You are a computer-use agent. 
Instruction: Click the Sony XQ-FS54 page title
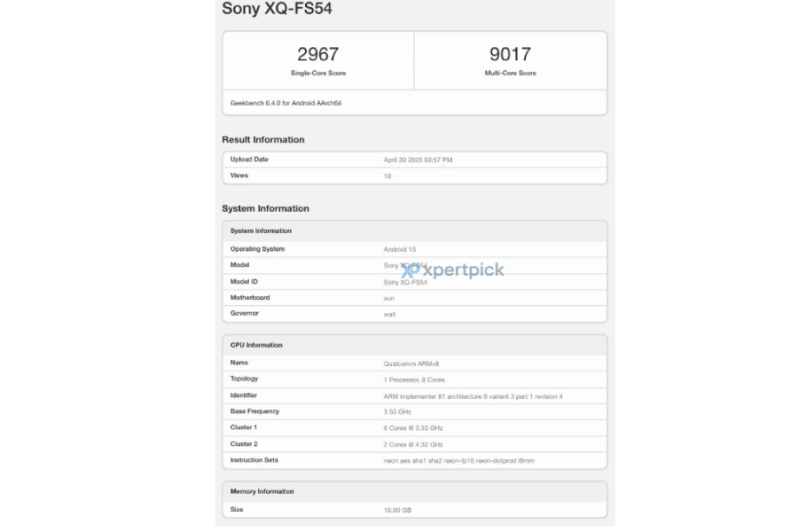tap(278, 10)
